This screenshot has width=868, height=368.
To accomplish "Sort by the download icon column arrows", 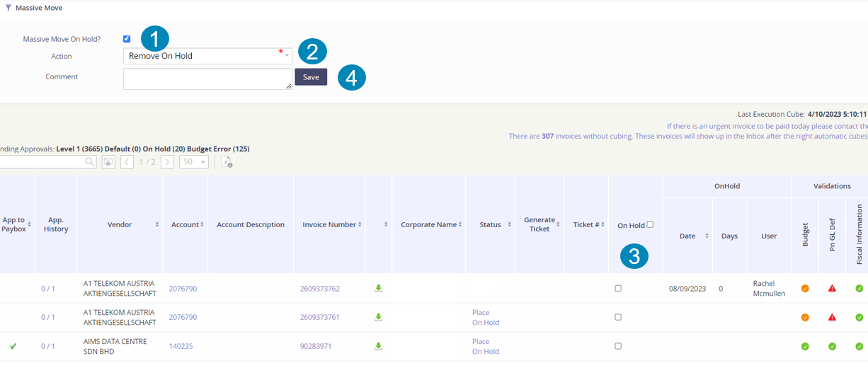I will [386, 224].
